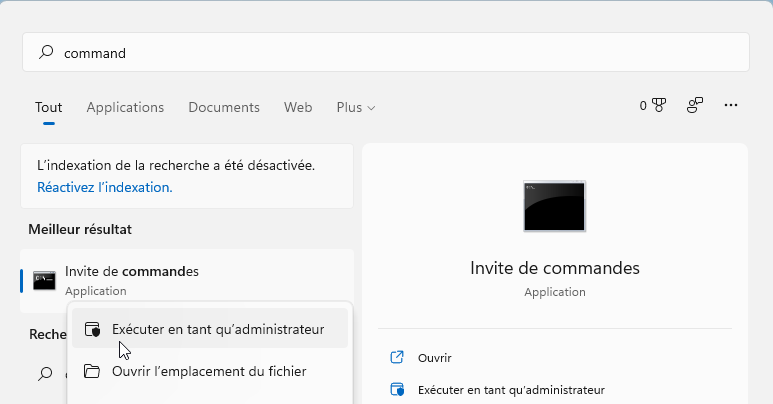
Task: Click the Command Prompt icon in best result
Action: [x=44, y=281]
